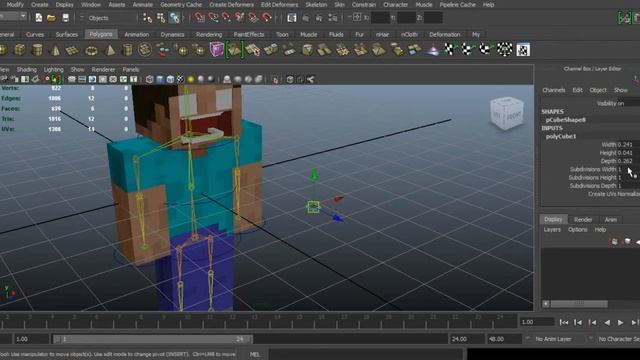Click the Select by object type icon
This screenshot has height=360, width=640.
[x=161, y=18]
